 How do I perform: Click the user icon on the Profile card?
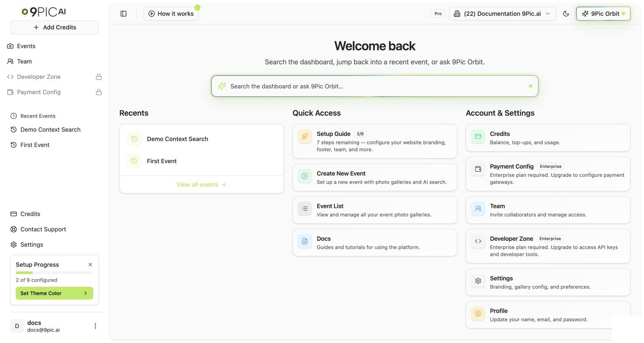tap(478, 314)
